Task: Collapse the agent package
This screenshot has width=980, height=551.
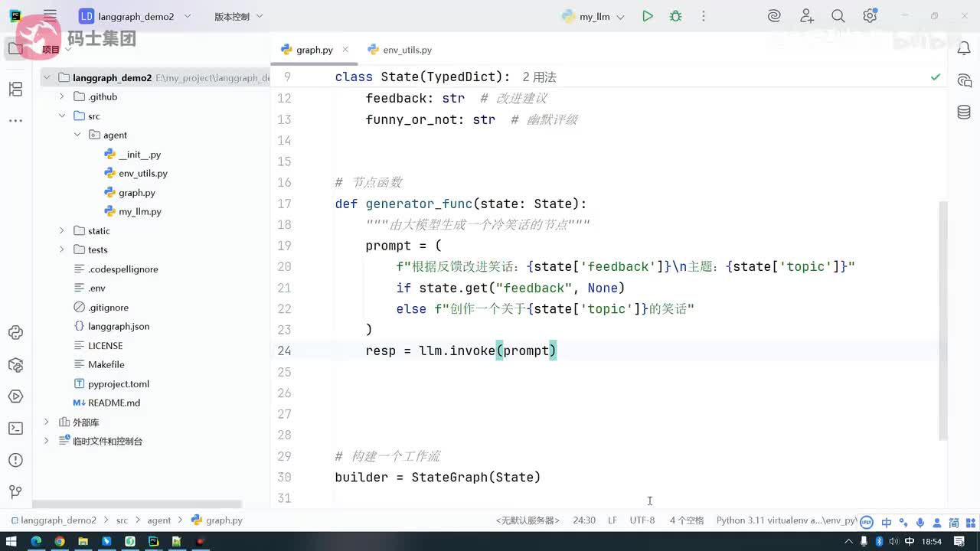Action: pos(77,135)
